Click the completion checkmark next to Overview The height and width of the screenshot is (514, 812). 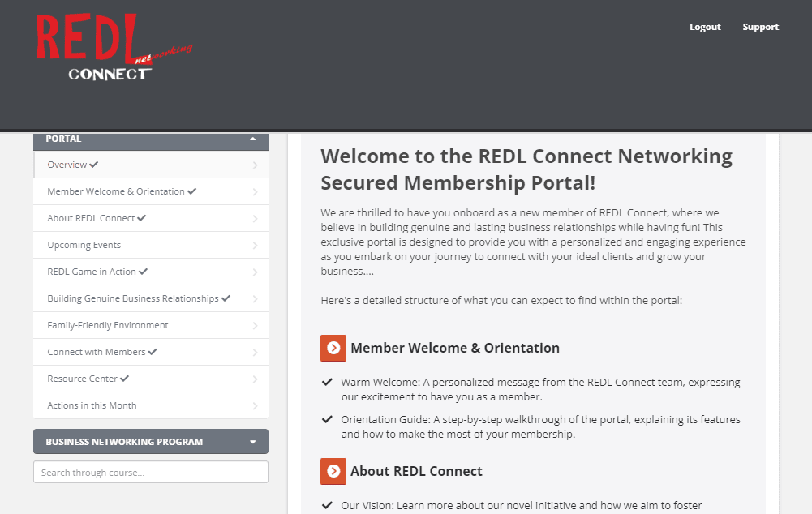click(x=94, y=165)
